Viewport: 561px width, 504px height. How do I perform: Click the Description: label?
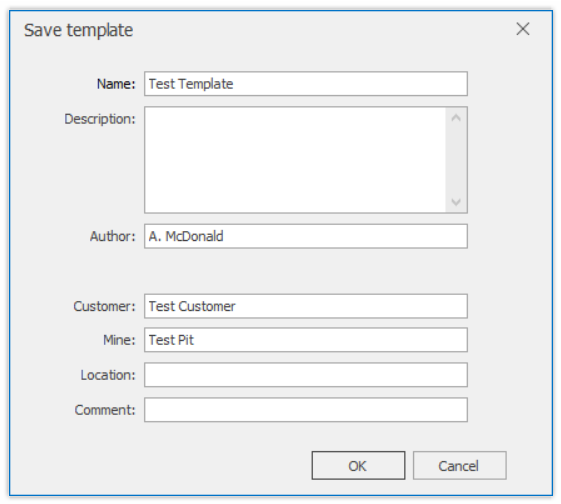tap(100, 119)
